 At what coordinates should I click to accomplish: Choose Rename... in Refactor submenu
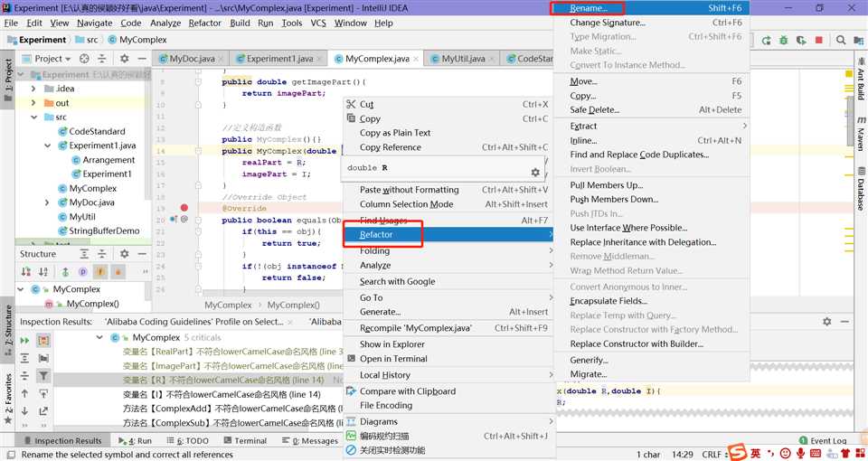click(652, 8)
